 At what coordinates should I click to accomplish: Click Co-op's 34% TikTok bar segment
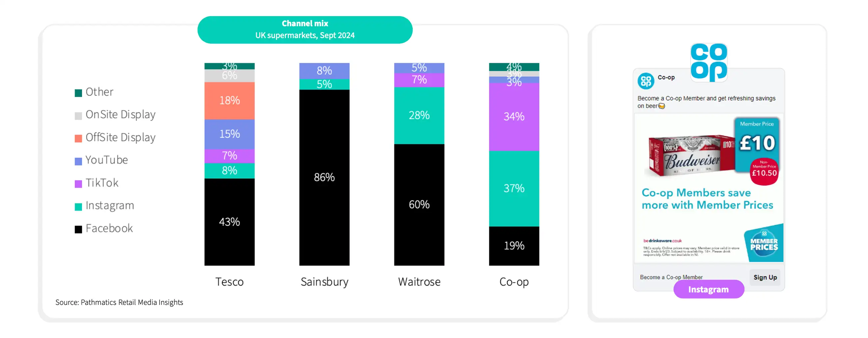coord(514,117)
